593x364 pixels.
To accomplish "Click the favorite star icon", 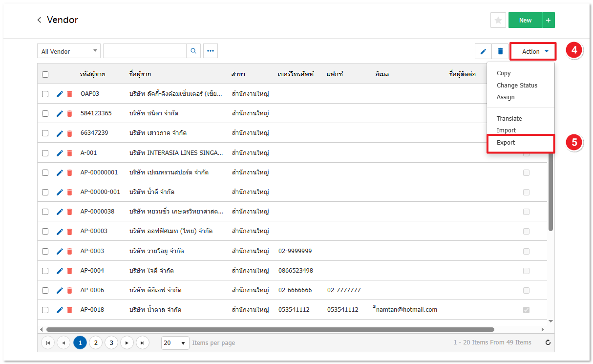I will click(x=498, y=20).
